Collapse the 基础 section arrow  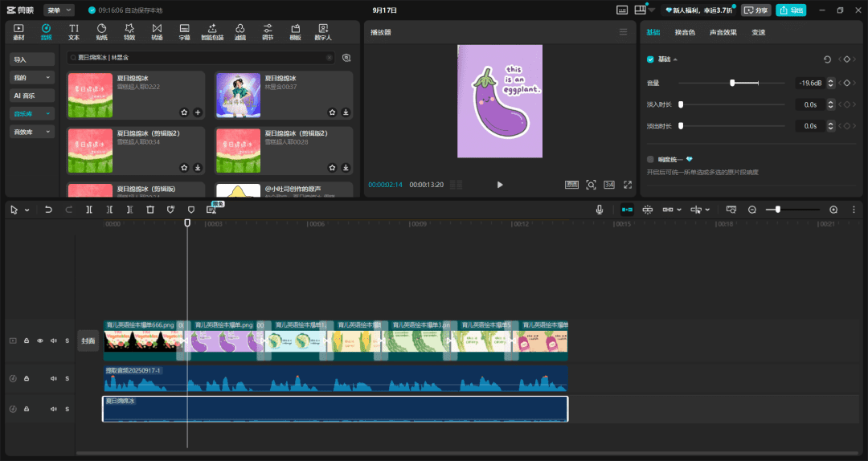click(x=675, y=59)
